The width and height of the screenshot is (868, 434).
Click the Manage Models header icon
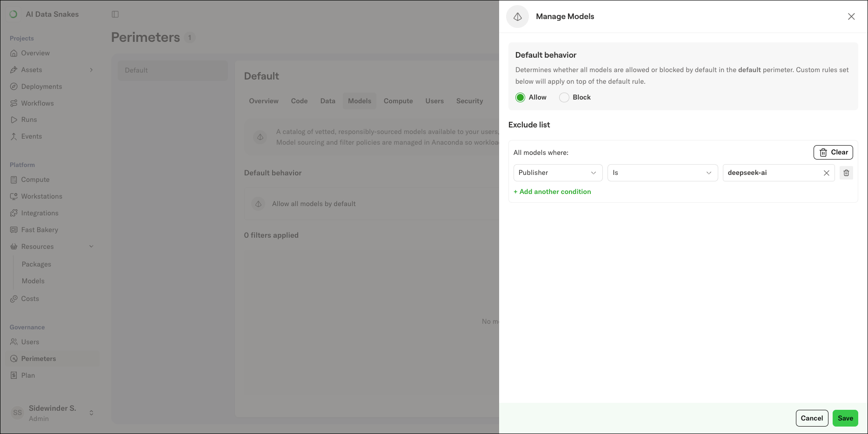click(518, 17)
